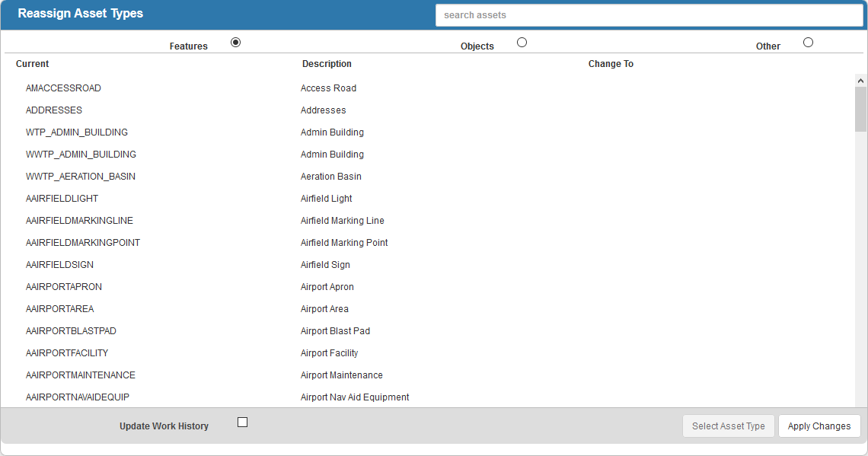
Task: Click the AAIRFIELDMARKINGPOINT entry
Action: coord(83,243)
